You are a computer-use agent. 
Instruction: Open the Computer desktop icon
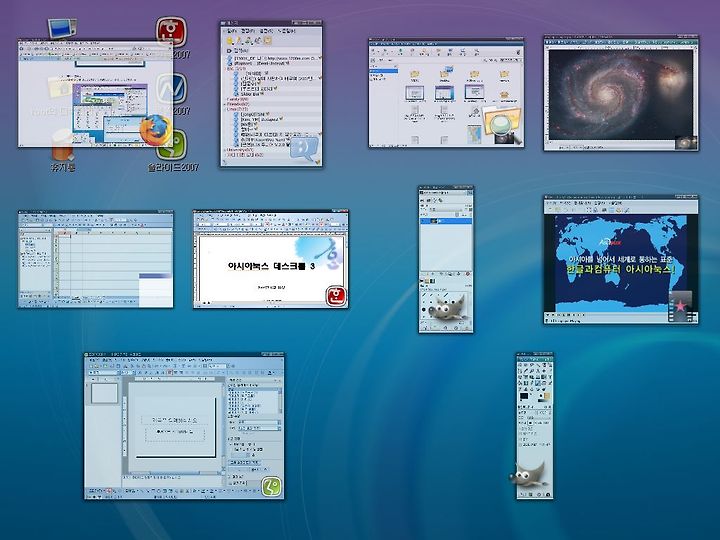(62, 28)
